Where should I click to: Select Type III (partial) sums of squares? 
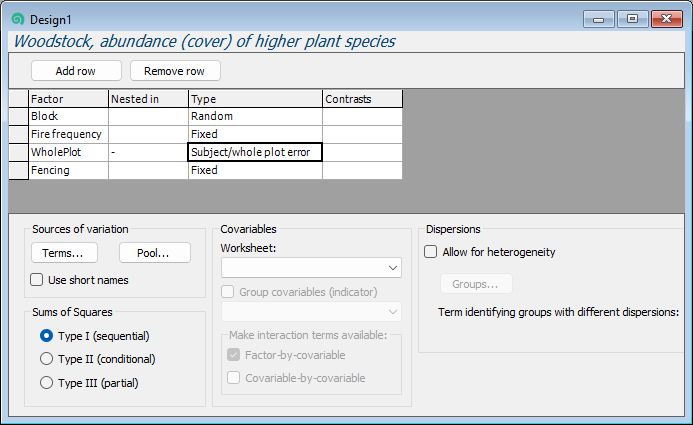46,382
